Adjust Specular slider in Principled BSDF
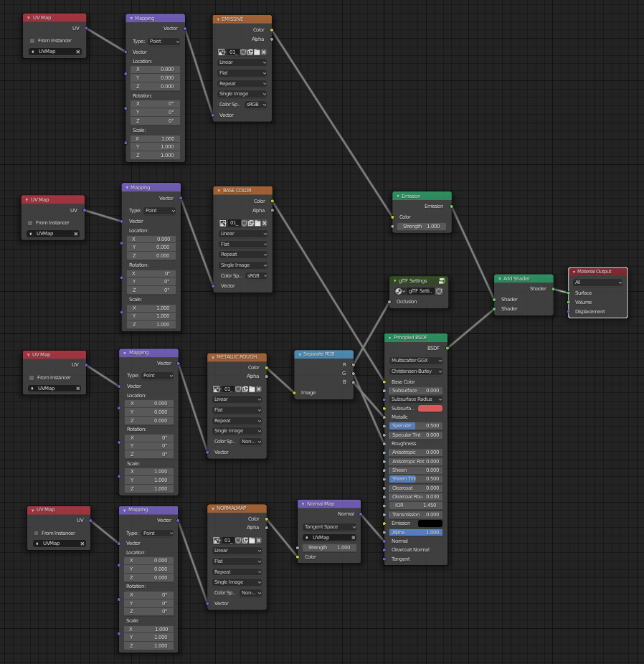 [416, 426]
